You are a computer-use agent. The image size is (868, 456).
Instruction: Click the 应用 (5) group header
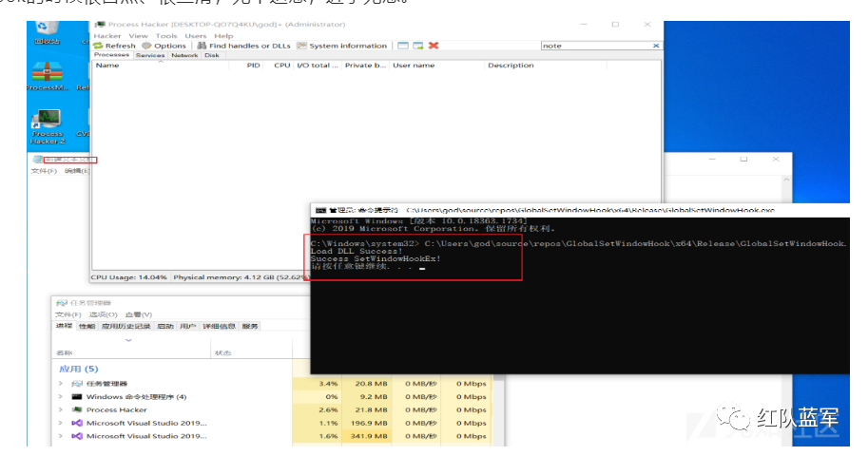[x=79, y=370]
